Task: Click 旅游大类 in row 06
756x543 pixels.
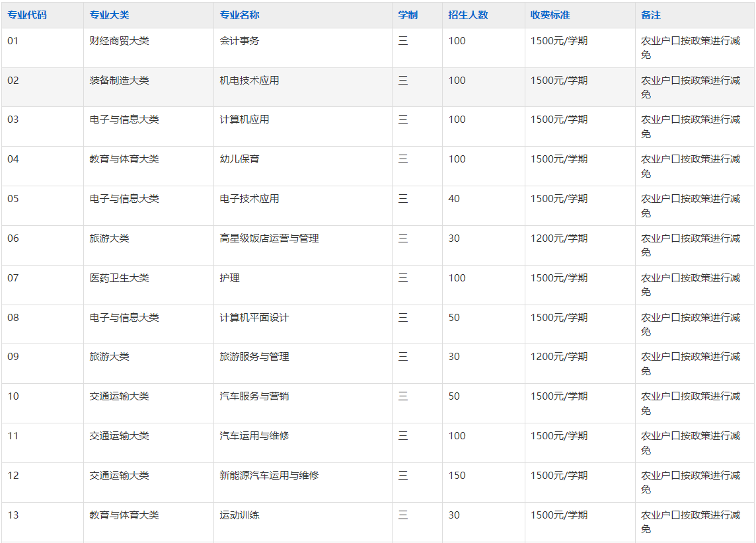Action: coord(110,238)
